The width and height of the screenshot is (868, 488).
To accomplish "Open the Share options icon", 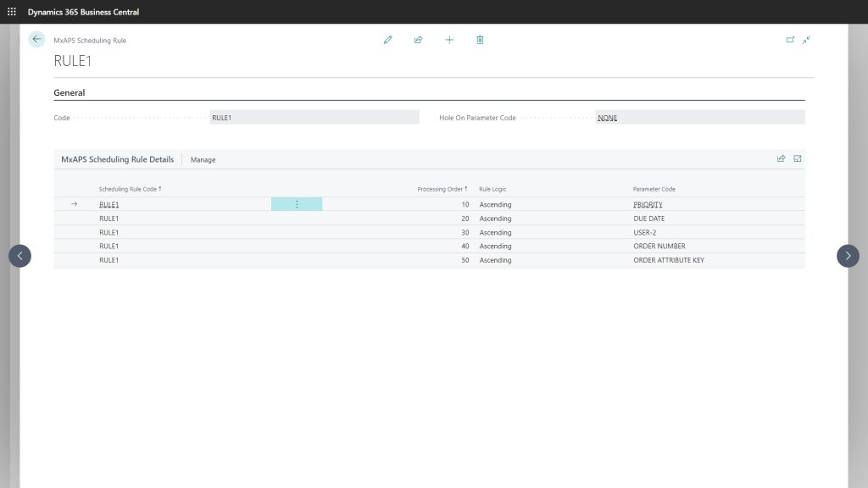I will point(419,40).
